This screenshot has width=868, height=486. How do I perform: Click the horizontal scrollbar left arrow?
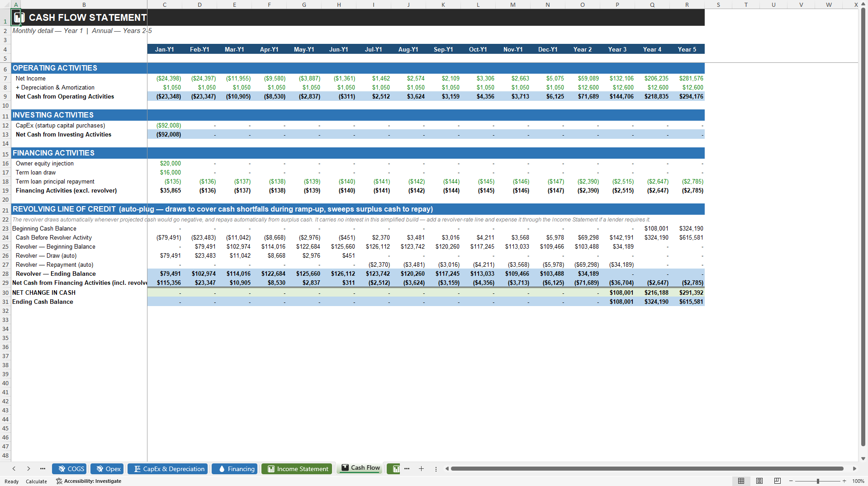click(x=447, y=469)
